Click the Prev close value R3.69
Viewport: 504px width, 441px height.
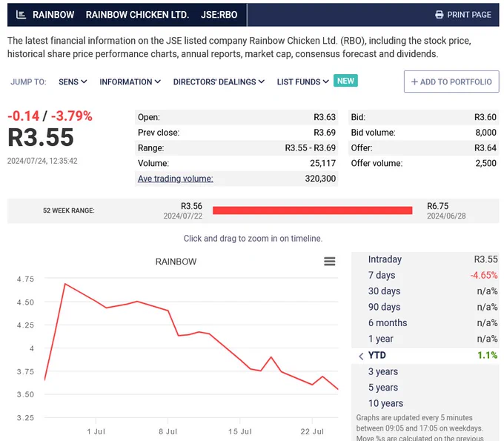tap(325, 133)
